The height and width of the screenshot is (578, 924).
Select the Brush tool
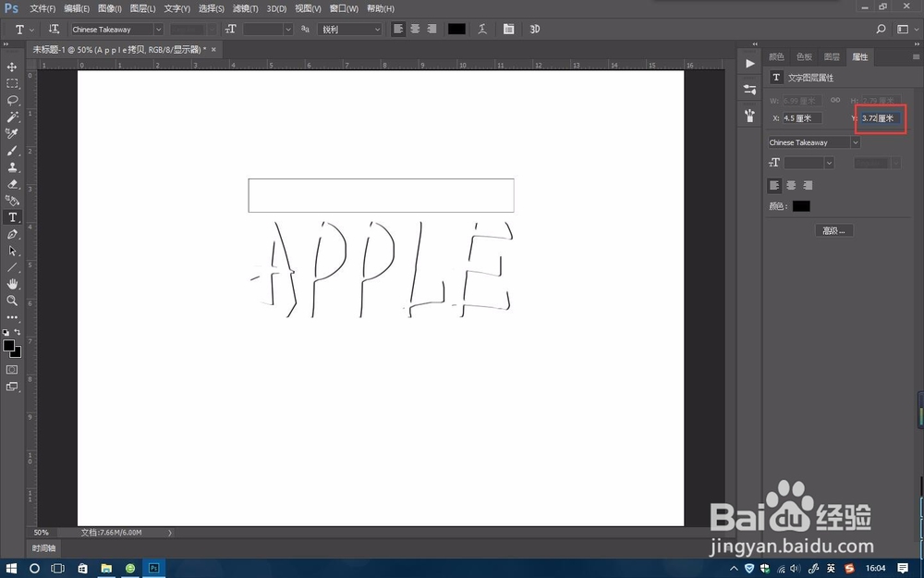(12, 151)
